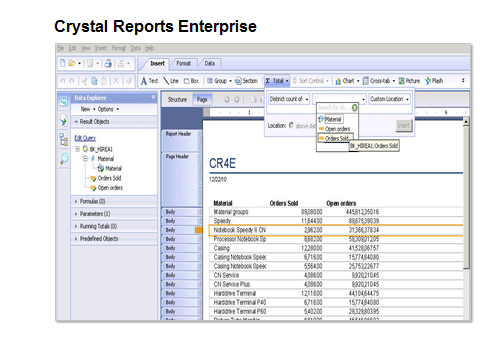Viewport: 480px width, 360px height.
Task: Clear the search box with green X
Action: [354, 107]
